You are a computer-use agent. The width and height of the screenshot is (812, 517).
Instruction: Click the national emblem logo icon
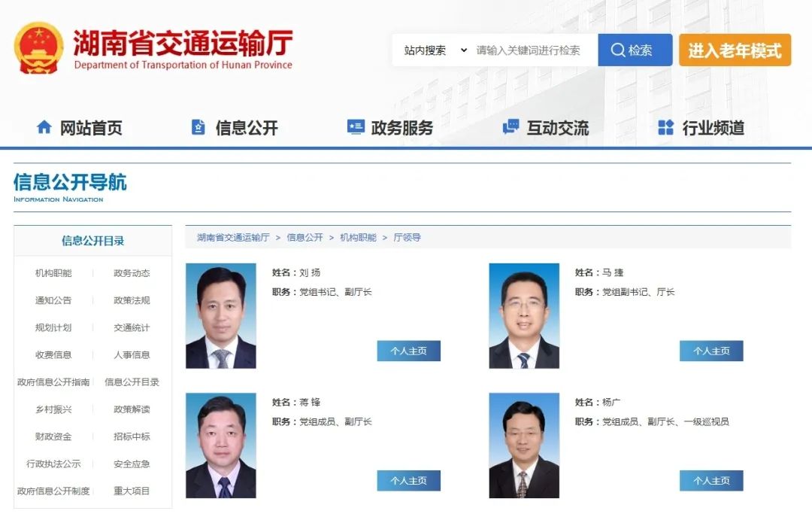click(39, 48)
